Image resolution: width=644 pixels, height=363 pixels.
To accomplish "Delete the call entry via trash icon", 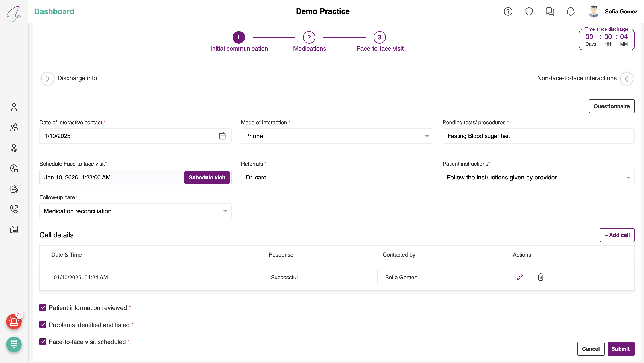I will click(541, 277).
